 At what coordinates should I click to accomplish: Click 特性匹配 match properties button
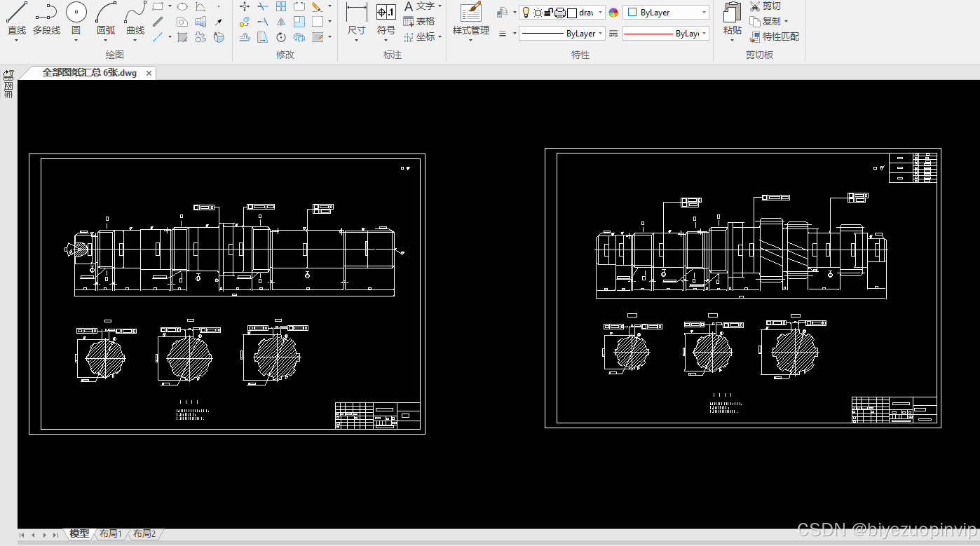click(774, 36)
